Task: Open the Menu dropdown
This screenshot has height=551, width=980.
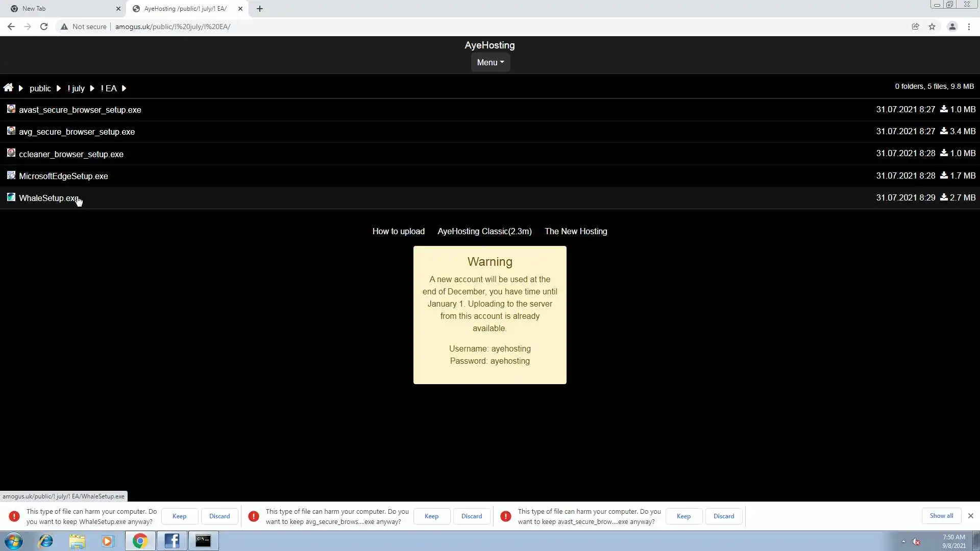Action: (490, 62)
